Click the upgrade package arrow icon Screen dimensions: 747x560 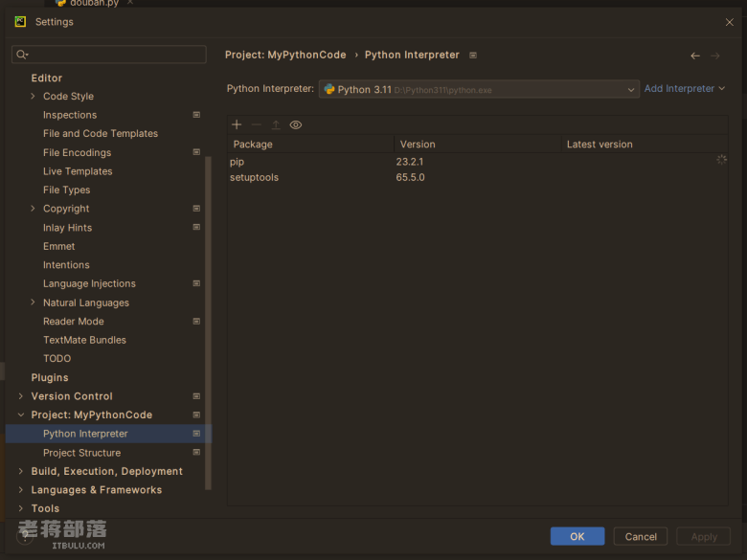pos(276,124)
